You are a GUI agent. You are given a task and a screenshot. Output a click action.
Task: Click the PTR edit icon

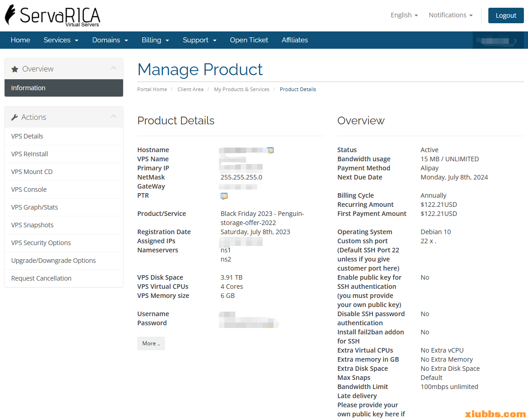coord(224,196)
